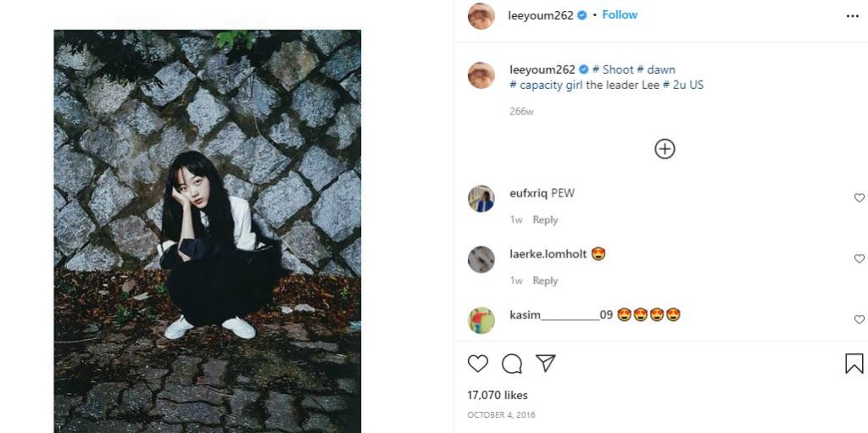The image size is (868, 433).
Task: Open kasim's profile avatar
Action: click(481, 320)
